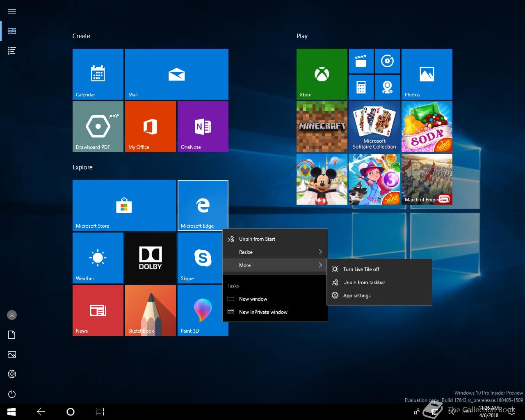Open the OneNote tile

pyautogui.click(x=203, y=127)
